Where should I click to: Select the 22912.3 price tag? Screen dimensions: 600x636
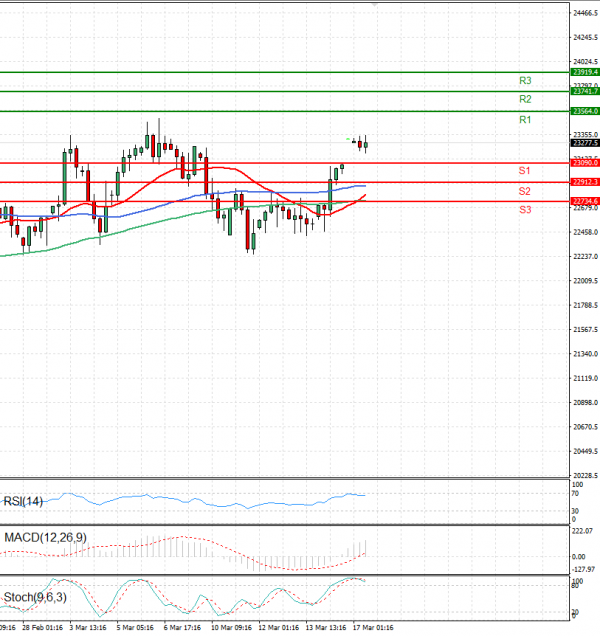(x=585, y=182)
